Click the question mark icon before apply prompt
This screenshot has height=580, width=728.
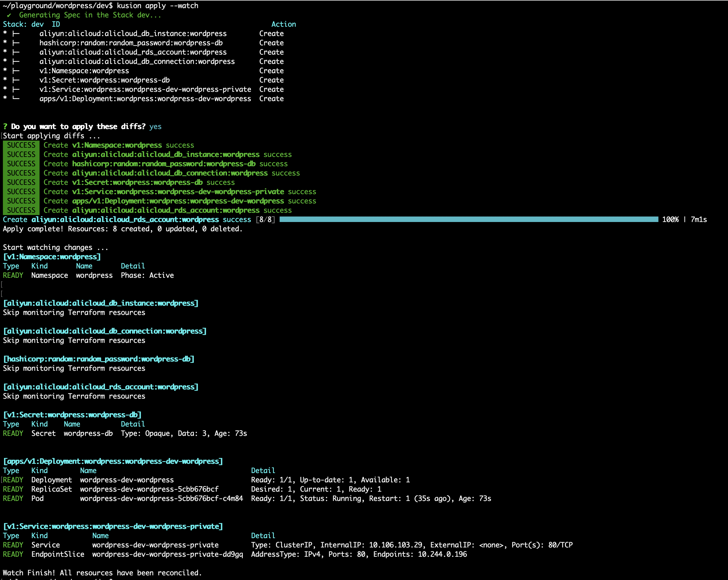4,126
